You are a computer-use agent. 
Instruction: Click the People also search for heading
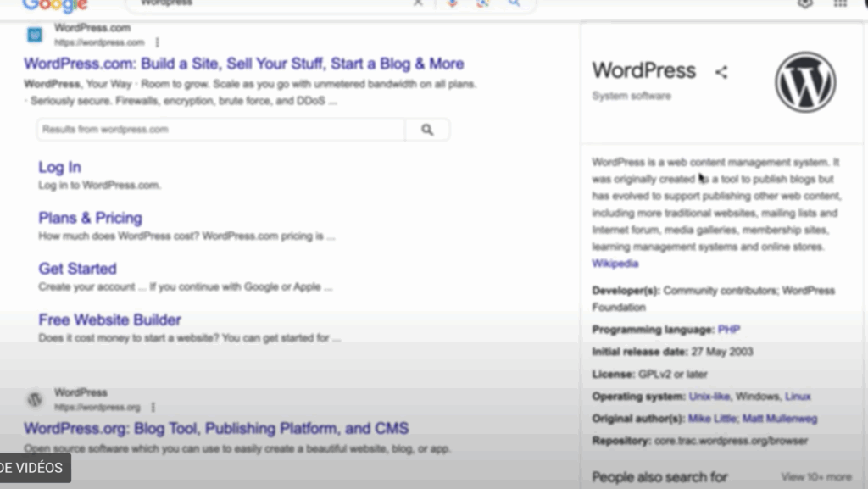(x=659, y=477)
